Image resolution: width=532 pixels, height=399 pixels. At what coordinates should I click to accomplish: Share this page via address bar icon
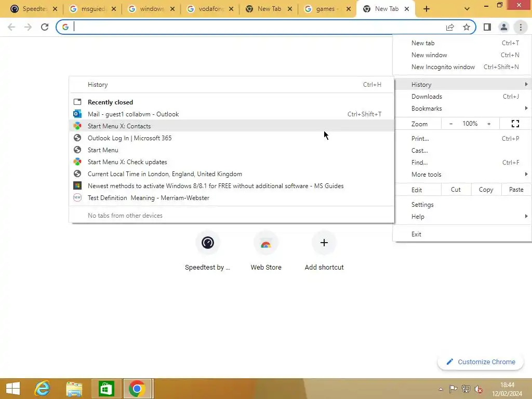pos(450,27)
